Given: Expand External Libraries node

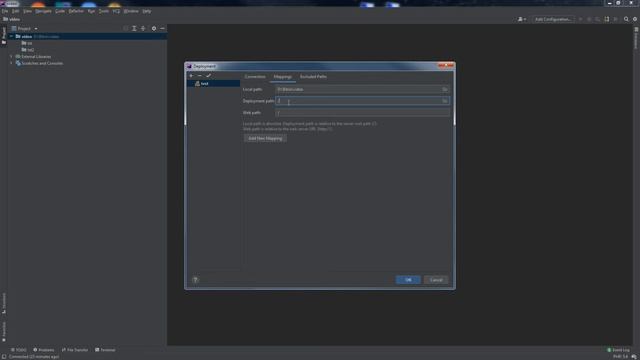Looking at the screenshot, I should (11, 57).
